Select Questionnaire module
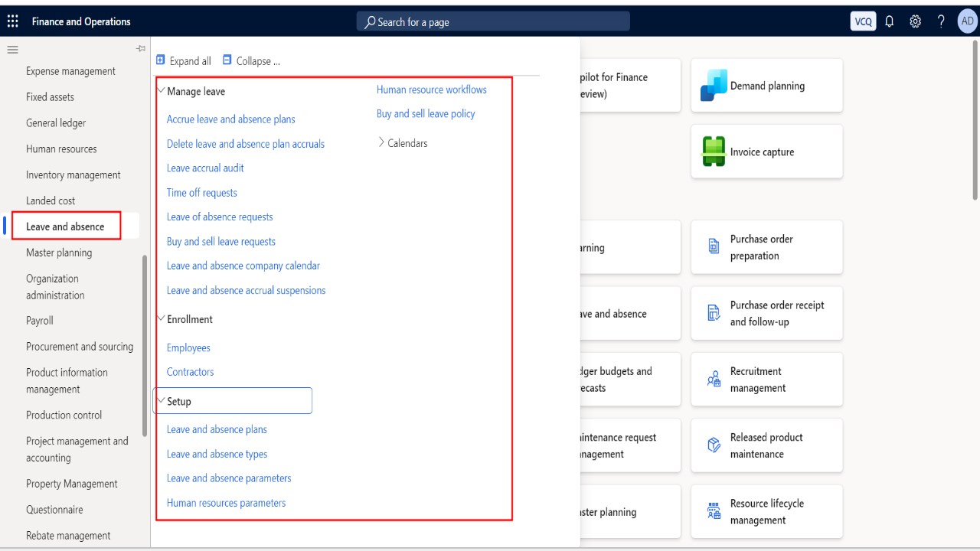 pos(54,510)
